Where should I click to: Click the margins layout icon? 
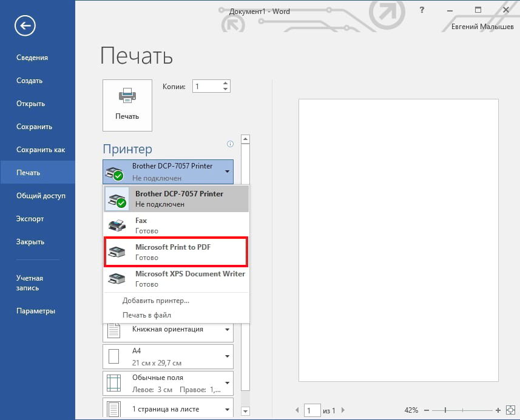(x=113, y=384)
